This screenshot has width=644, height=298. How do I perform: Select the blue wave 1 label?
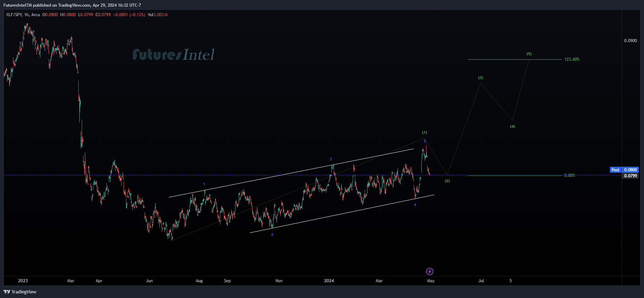(204, 184)
